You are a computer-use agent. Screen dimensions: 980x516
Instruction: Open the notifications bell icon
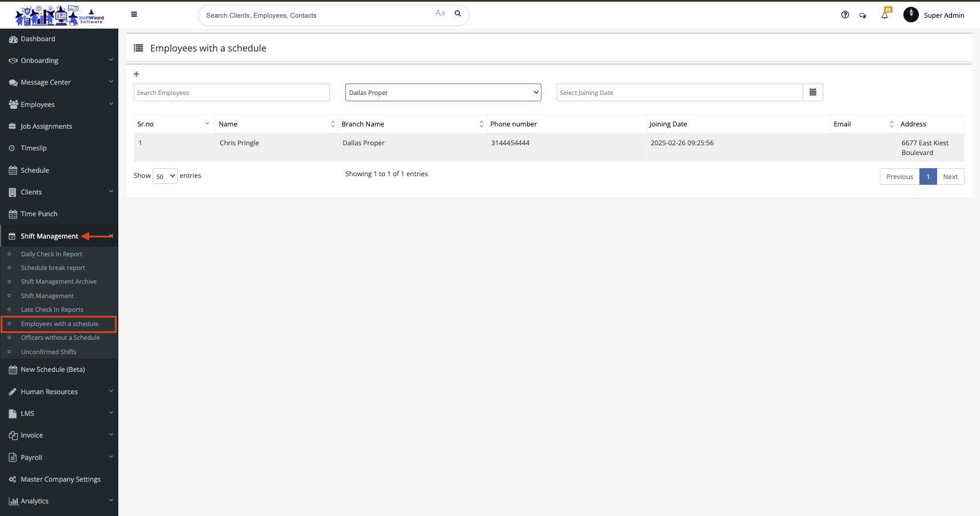[885, 15]
